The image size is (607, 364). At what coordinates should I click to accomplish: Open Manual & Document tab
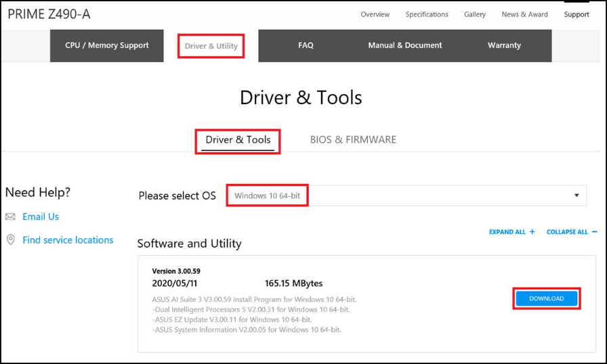point(405,45)
